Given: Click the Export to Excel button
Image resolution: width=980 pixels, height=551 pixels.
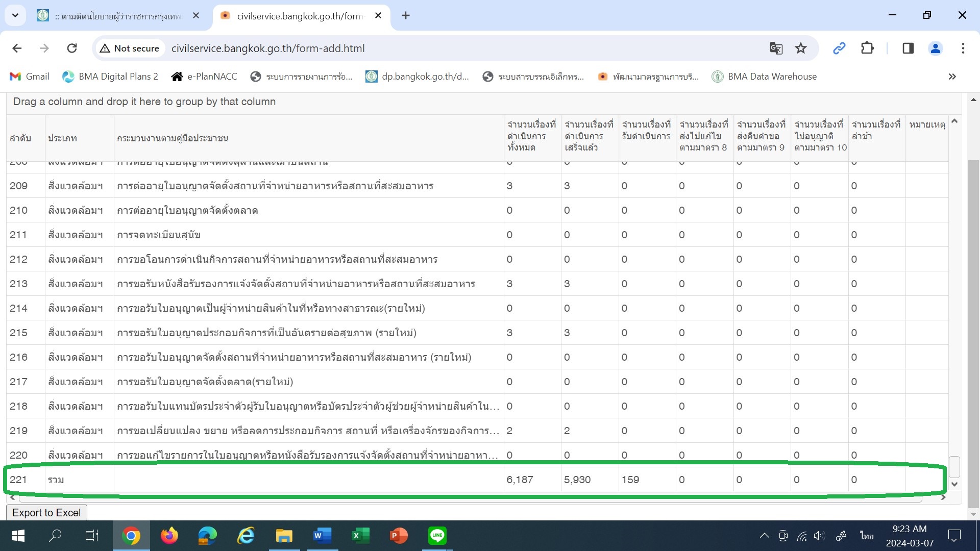Looking at the screenshot, I should [46, 513].
